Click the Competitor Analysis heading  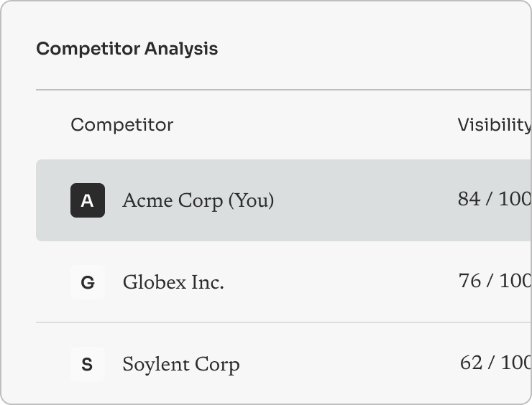[x=127, y=49]
